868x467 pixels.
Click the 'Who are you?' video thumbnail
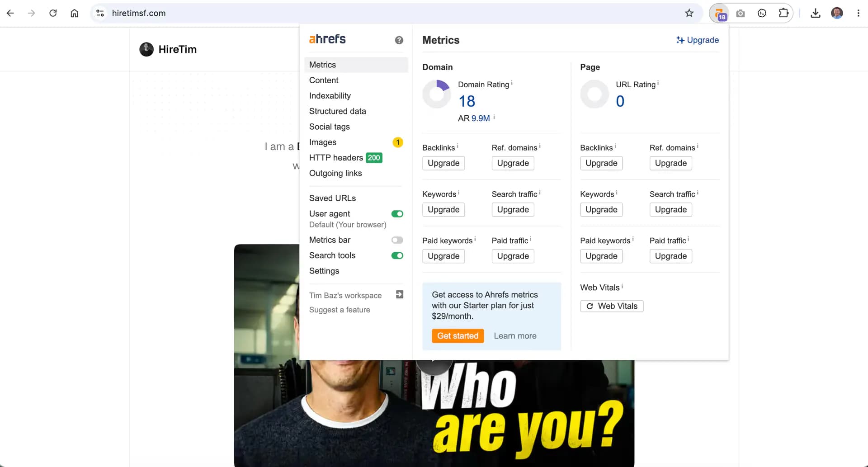click(x=434, y=413)
